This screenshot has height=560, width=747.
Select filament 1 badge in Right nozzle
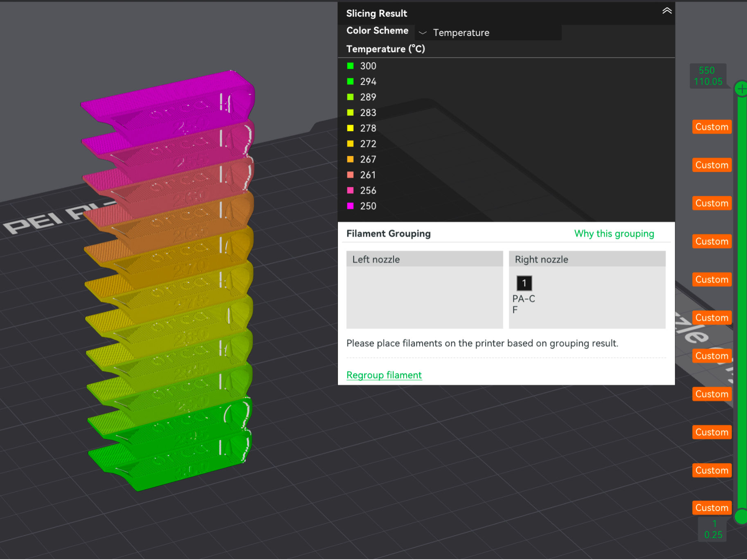pos(524,283)
